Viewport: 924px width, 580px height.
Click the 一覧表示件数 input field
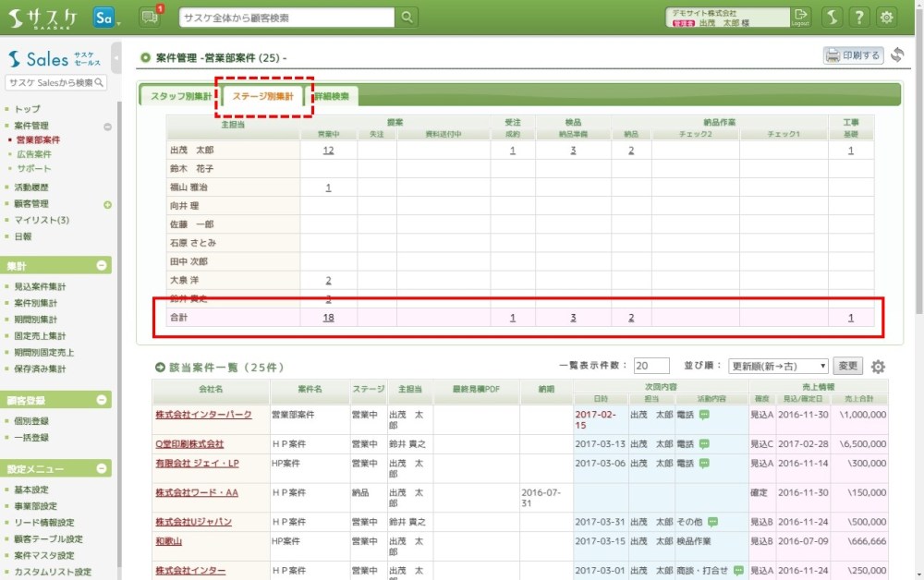651,366
